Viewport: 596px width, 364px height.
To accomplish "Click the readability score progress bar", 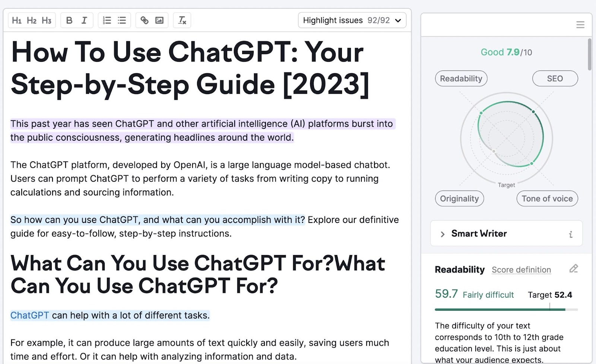I will (505, 309).
